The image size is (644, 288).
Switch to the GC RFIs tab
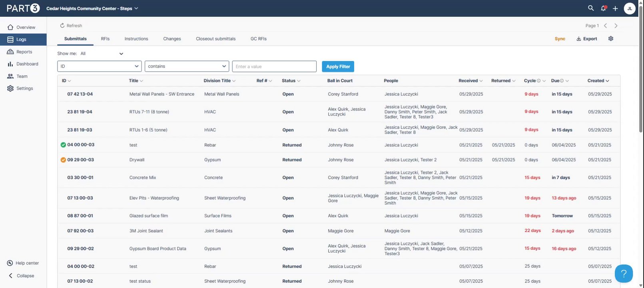[259, 39]
